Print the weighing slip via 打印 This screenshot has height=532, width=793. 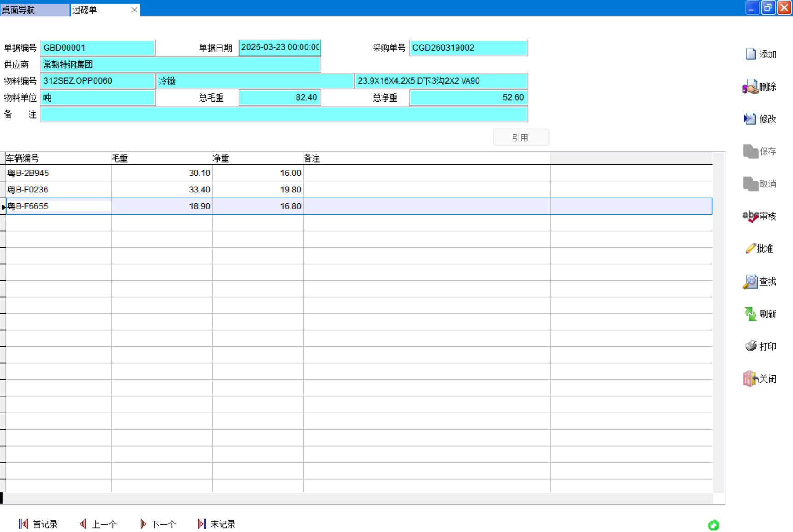(751, 346)
